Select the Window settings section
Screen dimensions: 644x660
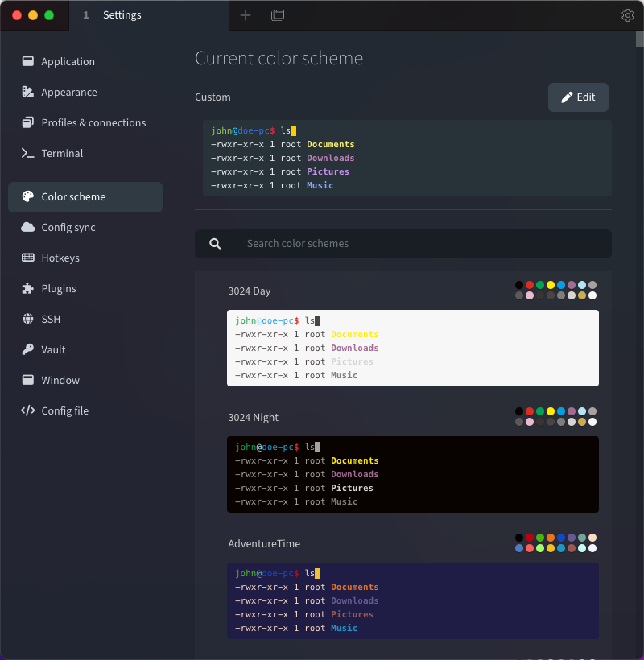60,380
